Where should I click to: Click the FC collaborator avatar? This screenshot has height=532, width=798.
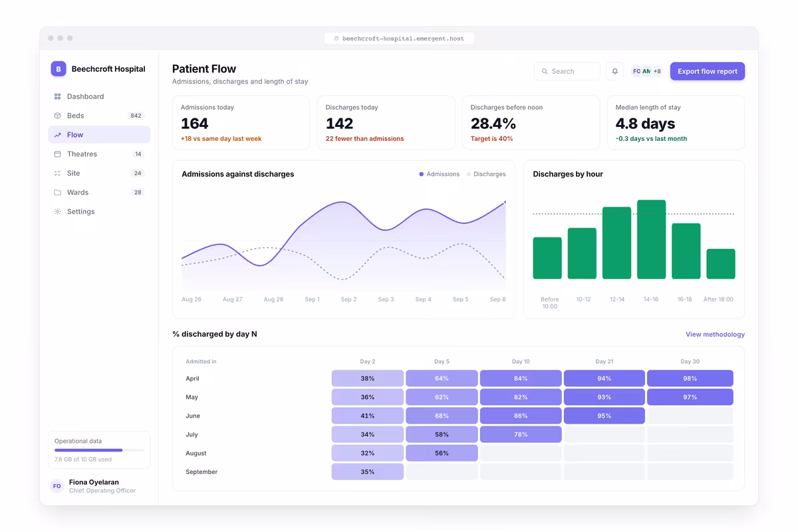pos(636,71)
